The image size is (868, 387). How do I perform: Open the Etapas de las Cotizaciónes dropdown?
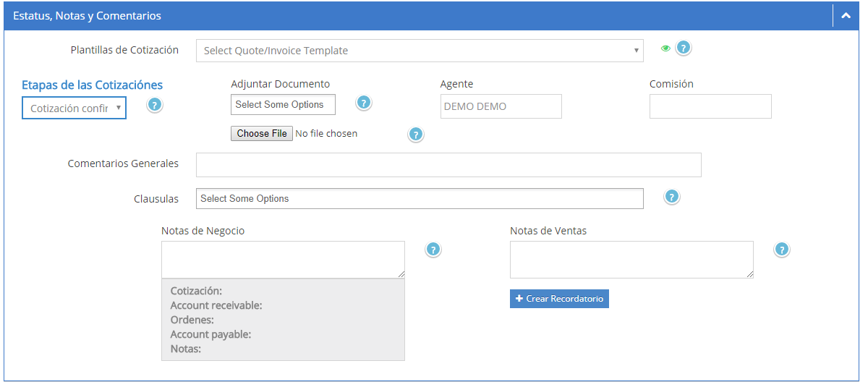tap(74, 108)
